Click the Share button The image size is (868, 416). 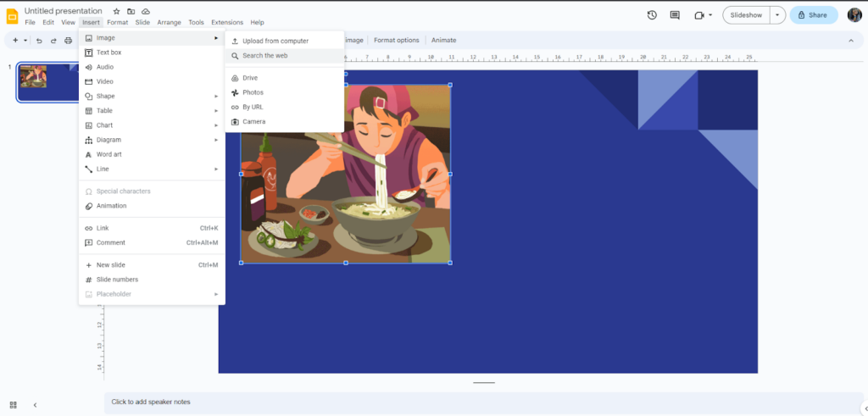813,15
